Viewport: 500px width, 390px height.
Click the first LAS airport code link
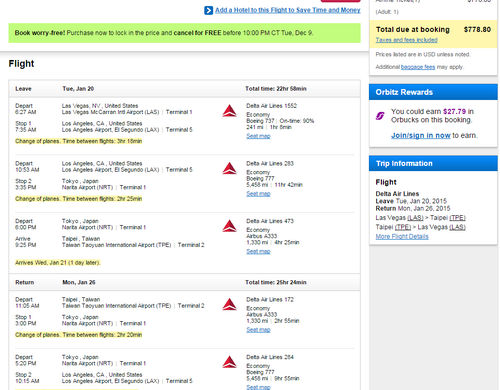click(415, 218)
